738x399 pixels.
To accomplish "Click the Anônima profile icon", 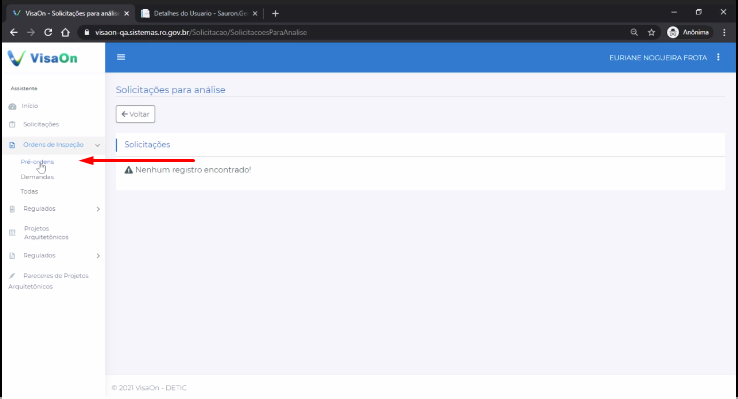I will pyautogui.click(x=673, y=32).
